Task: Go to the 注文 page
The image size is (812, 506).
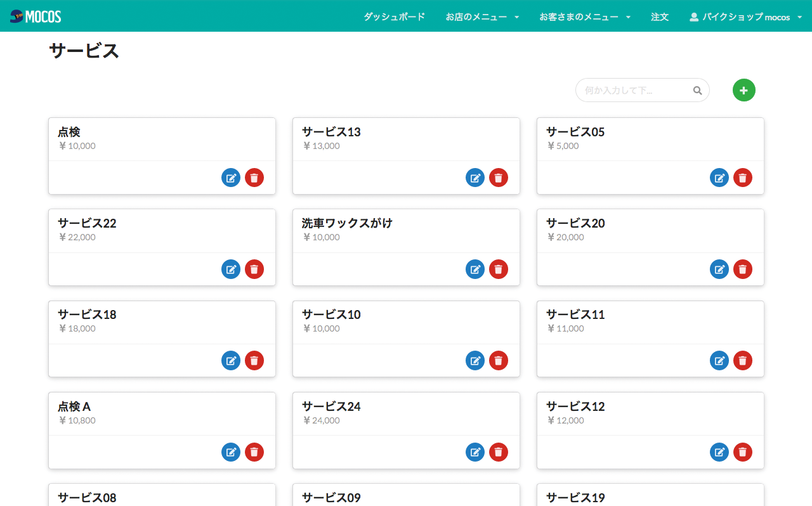Action: tap(660, 17)
